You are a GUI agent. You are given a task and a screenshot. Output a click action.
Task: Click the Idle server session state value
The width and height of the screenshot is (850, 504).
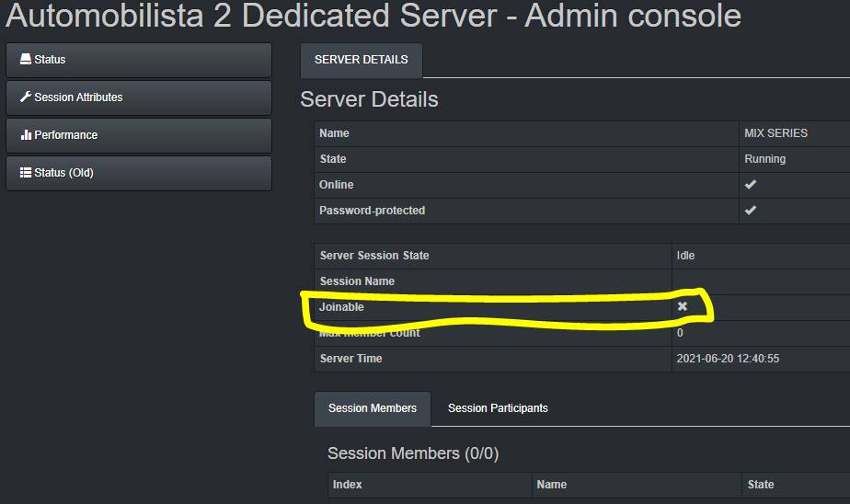(x=685, y=256)
